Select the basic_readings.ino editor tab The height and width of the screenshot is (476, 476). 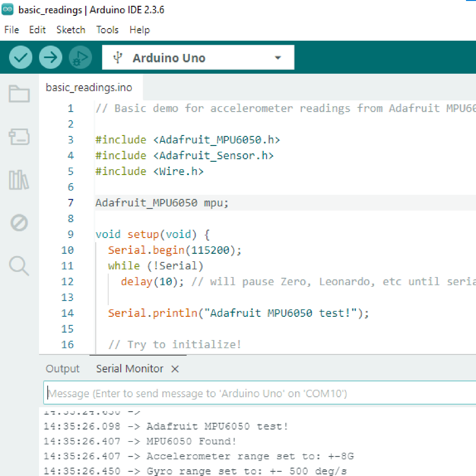[x=89, y=88]
